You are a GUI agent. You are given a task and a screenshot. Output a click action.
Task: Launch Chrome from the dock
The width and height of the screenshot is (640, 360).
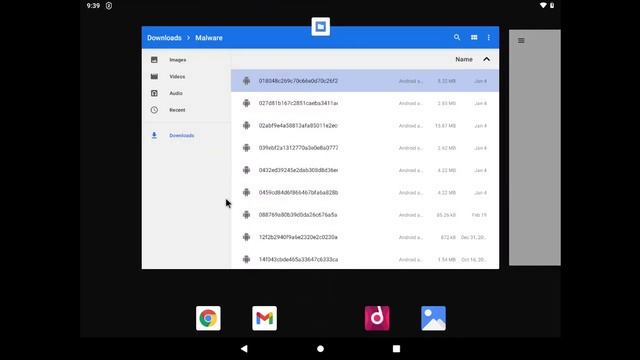208,318
